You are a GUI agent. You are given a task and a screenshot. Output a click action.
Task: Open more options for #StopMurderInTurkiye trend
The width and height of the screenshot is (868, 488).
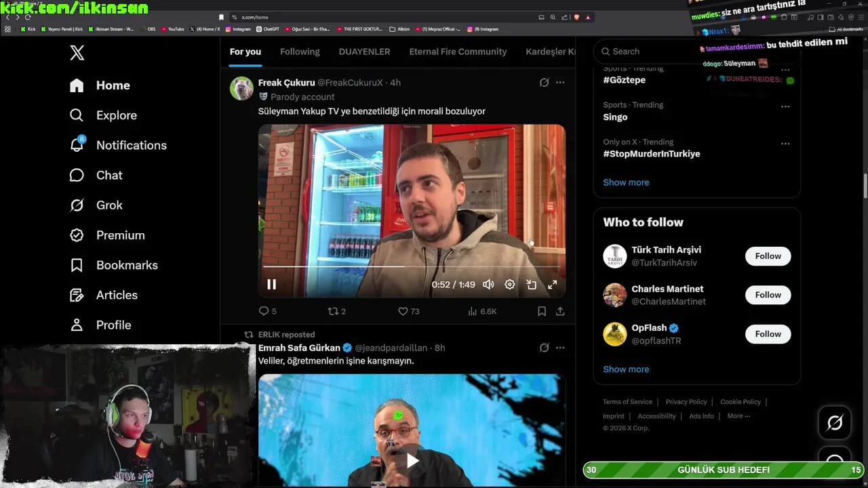tap(785, 144)
